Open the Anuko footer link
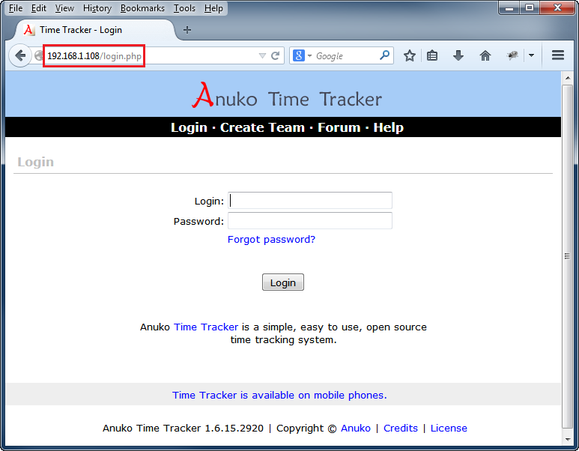 (356, 428)
